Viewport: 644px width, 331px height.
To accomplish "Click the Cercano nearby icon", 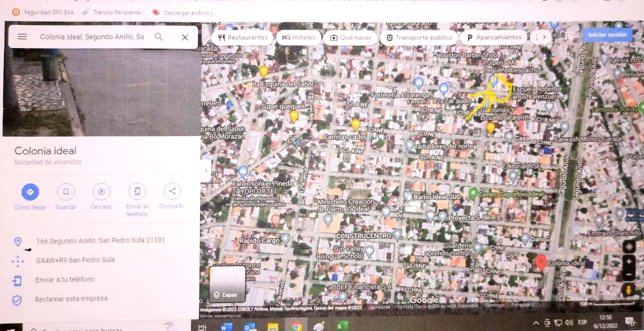I will click(101, 192).
